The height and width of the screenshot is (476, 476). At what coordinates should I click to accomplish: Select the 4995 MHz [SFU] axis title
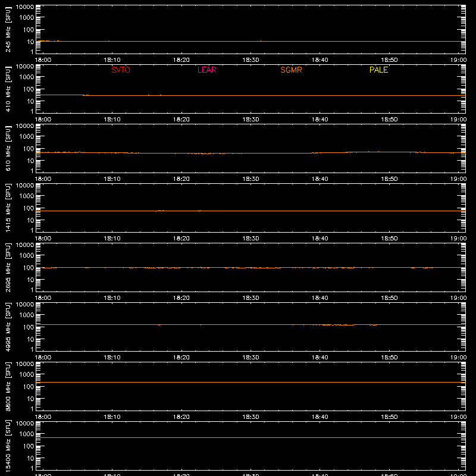[8, 327]
